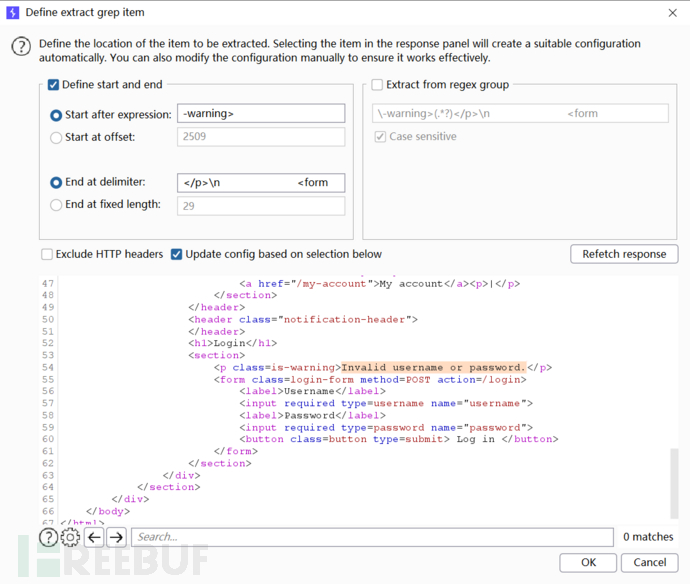Select Start at offset radio button
Screen dimensions: 690x584
(x=56, y=137)
